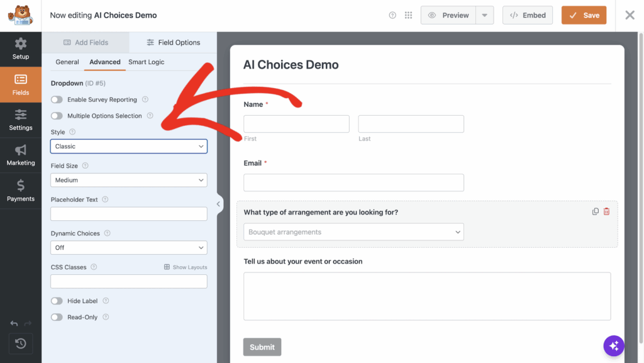Open the Setup panel in sidebar

coord(21,49)
